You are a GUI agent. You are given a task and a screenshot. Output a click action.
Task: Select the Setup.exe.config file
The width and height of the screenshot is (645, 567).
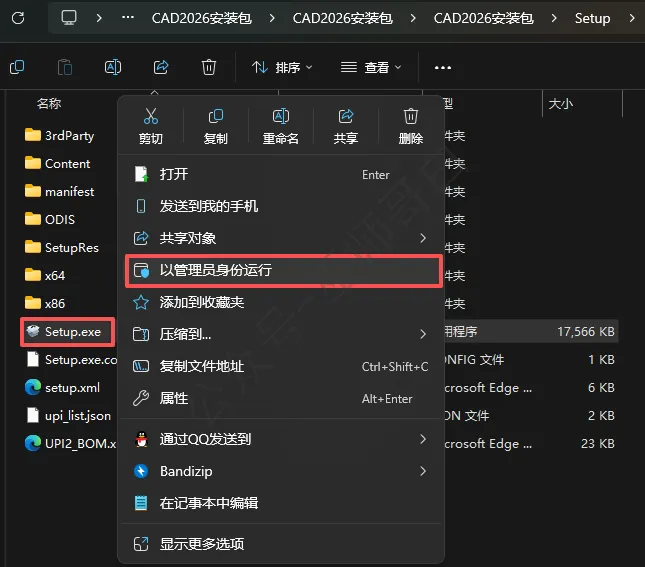point(71,360)
